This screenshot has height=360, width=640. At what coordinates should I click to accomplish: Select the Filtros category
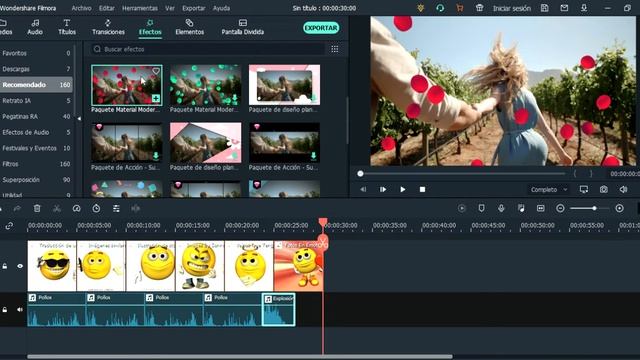click(x=36, y=164)
